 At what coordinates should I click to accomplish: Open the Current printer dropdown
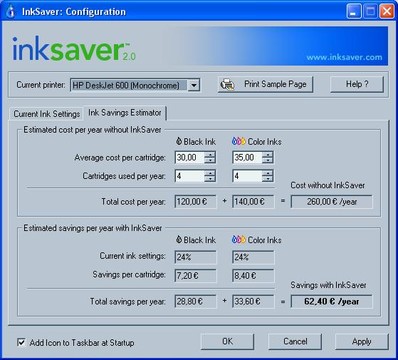pos(194,85)
